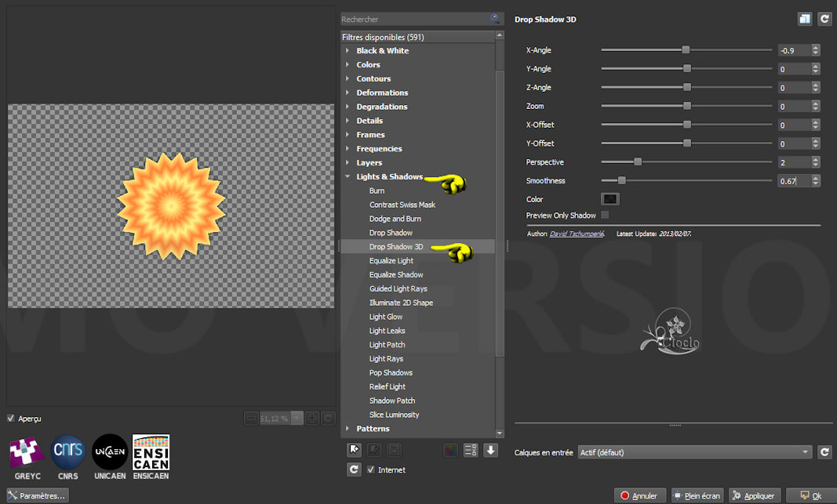
Task: Uncheck the Internet checkbox
Action: (x=371, y=470)
